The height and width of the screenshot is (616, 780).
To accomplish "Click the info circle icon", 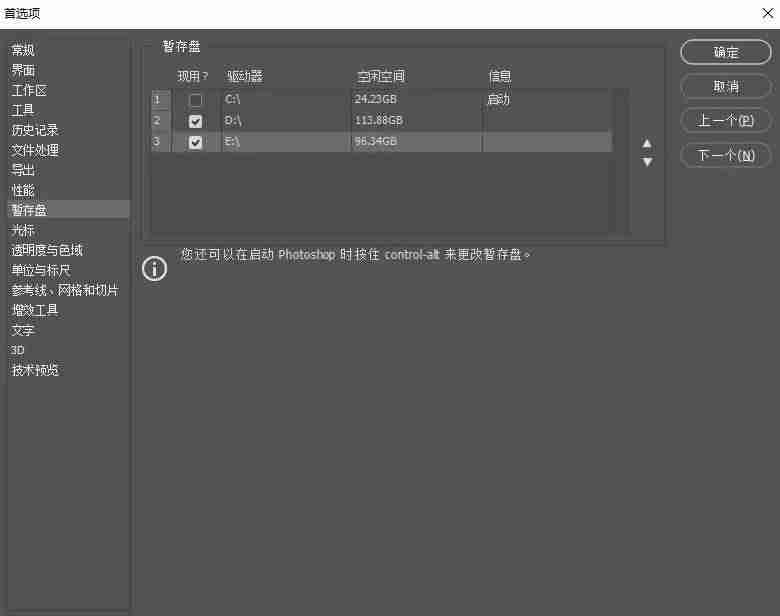I will coord(154,269).
